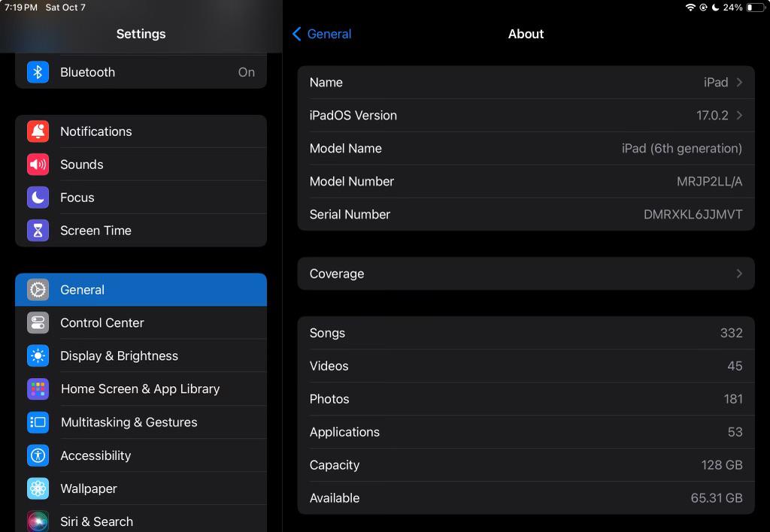Tap the songs count 332
Viewport: 770px width, 532px height.
(731, 333)
